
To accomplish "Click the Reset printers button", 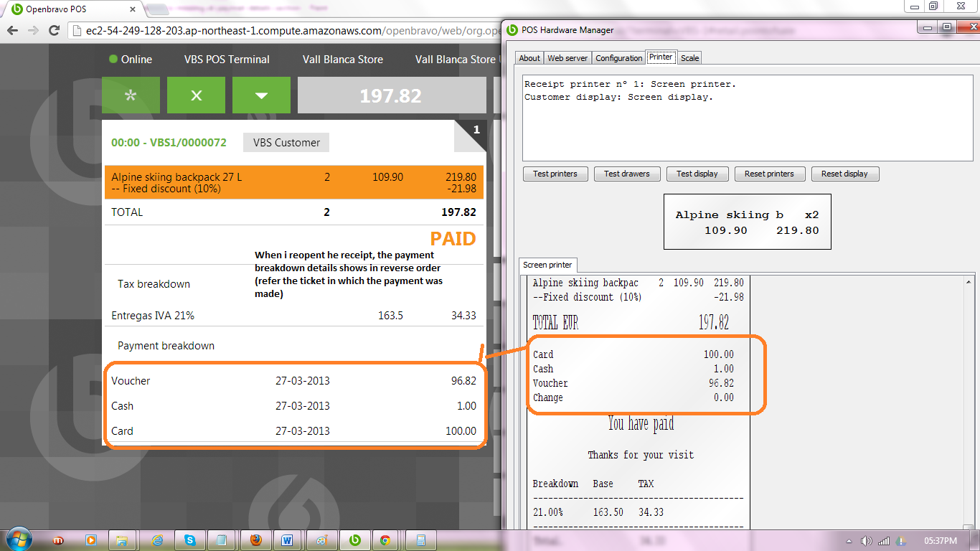I will (769, 174).
